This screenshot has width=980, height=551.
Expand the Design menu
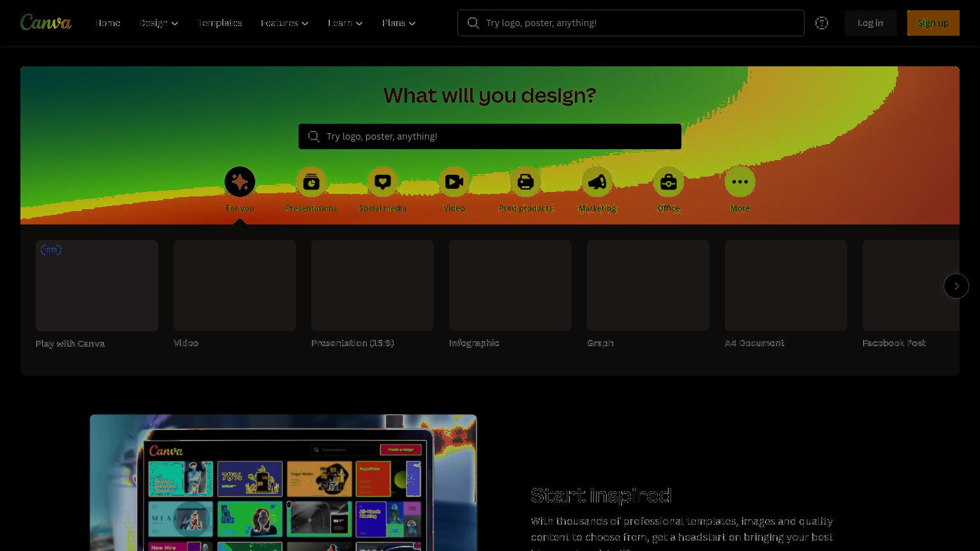[159, 23]
